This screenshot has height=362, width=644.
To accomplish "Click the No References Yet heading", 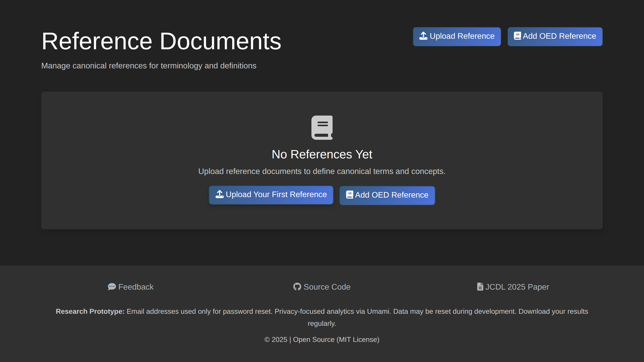I will (322, 154).
